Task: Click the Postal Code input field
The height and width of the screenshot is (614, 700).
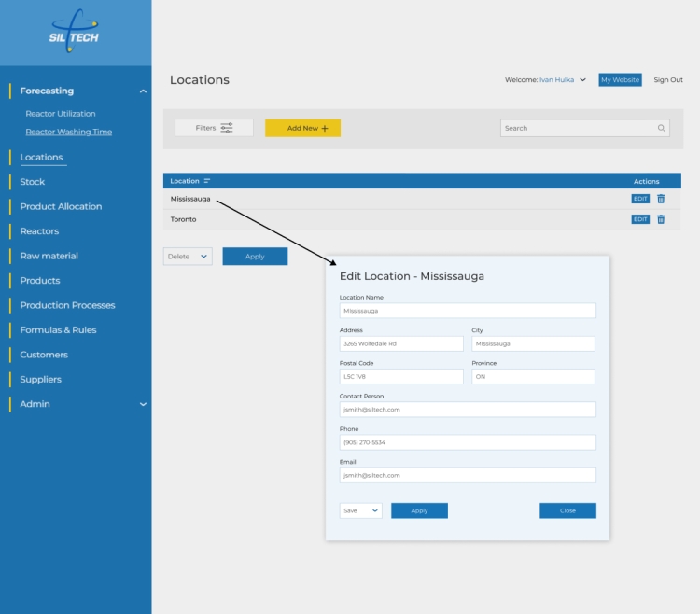Action: click(401, 376)
